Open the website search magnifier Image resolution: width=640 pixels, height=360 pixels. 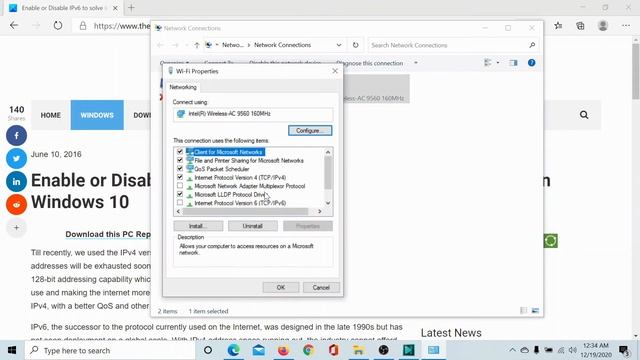point(584,115)
